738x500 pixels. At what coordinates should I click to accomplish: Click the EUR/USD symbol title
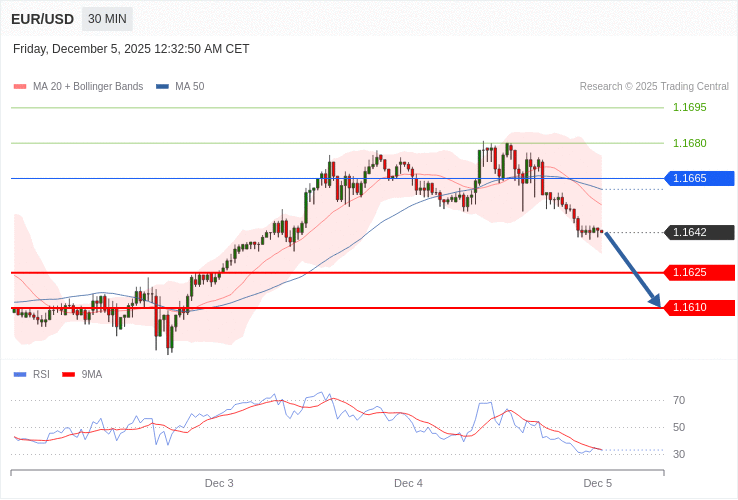[42, 19]
